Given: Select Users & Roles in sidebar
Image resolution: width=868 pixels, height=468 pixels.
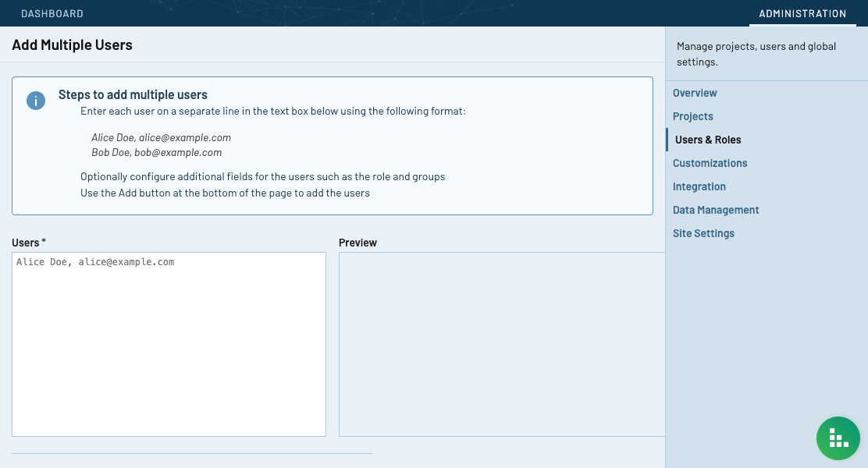Looking at the screenshot, I should click(707, 140).
